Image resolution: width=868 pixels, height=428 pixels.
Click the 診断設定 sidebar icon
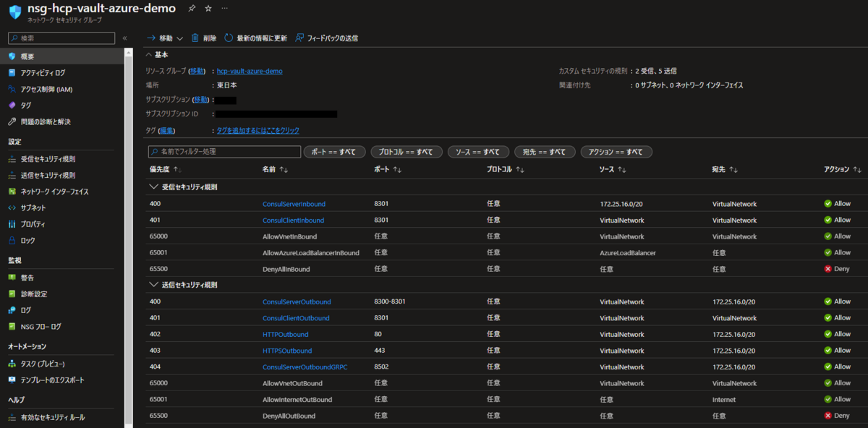click(x=12, y=294)
